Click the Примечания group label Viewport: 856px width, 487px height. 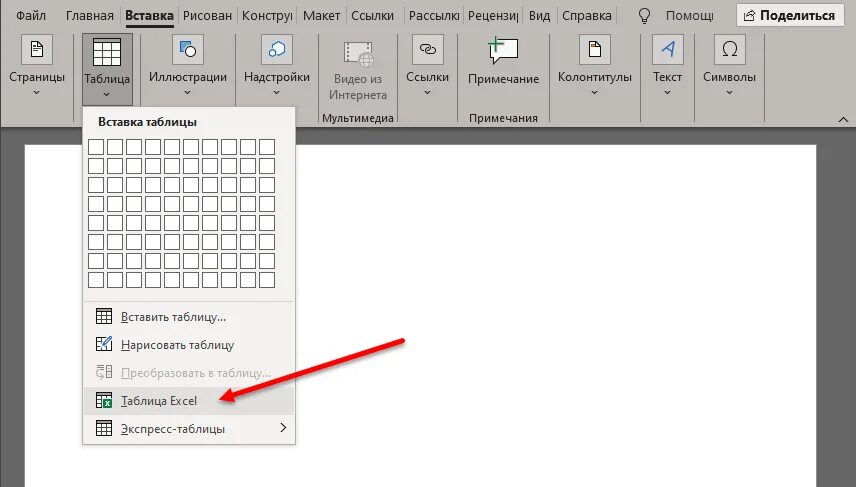503,118
